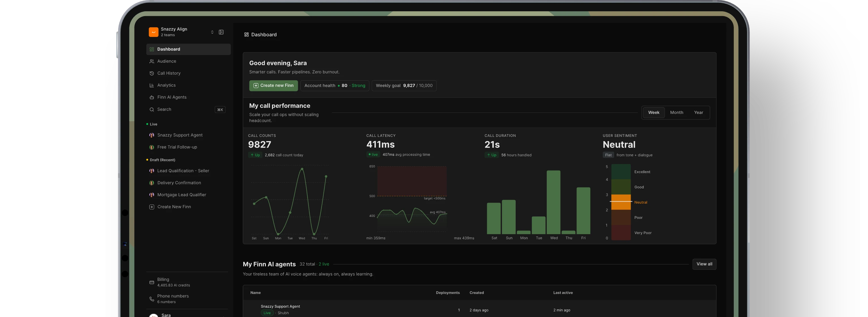Open the Mortgage Lead Qualifier draft
This screenshot has width=868, height=317.
[x=188, y=195]
